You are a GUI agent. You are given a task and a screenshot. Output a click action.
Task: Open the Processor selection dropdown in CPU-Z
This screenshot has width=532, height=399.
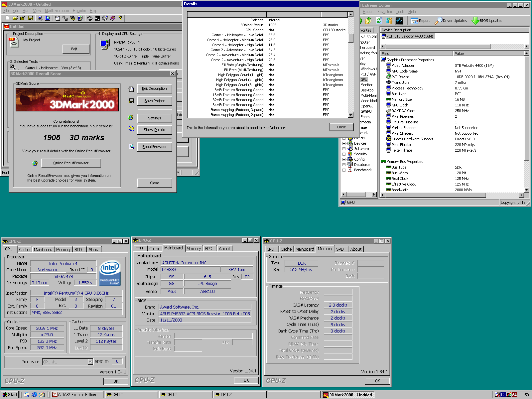click(90, 362)
